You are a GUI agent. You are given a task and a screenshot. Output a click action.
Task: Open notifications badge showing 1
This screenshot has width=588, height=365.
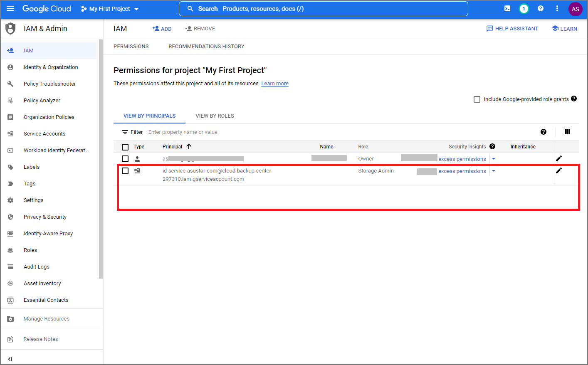(x=524, y=8)
